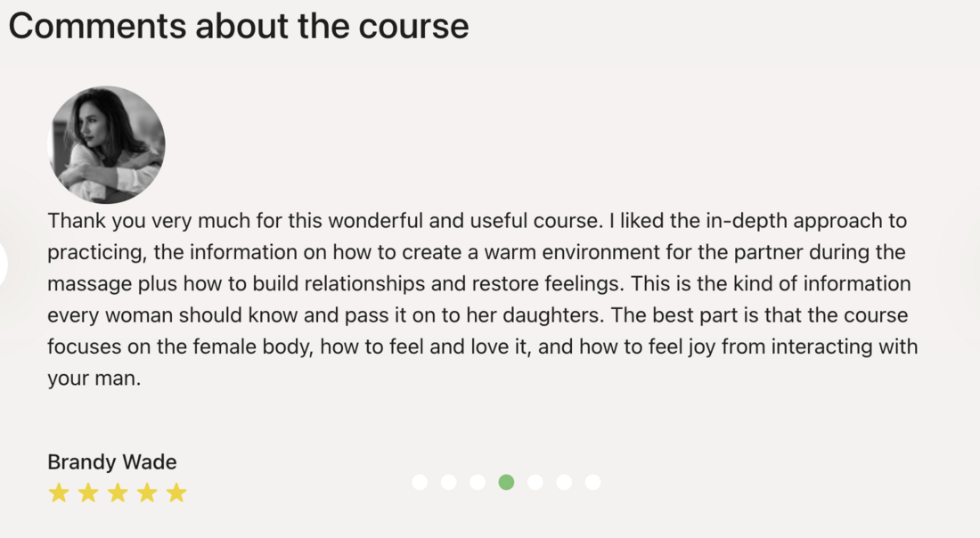Click the fourth yellow rating star
The width and height of the screenshot is (980, 538).
coord(147,493)
